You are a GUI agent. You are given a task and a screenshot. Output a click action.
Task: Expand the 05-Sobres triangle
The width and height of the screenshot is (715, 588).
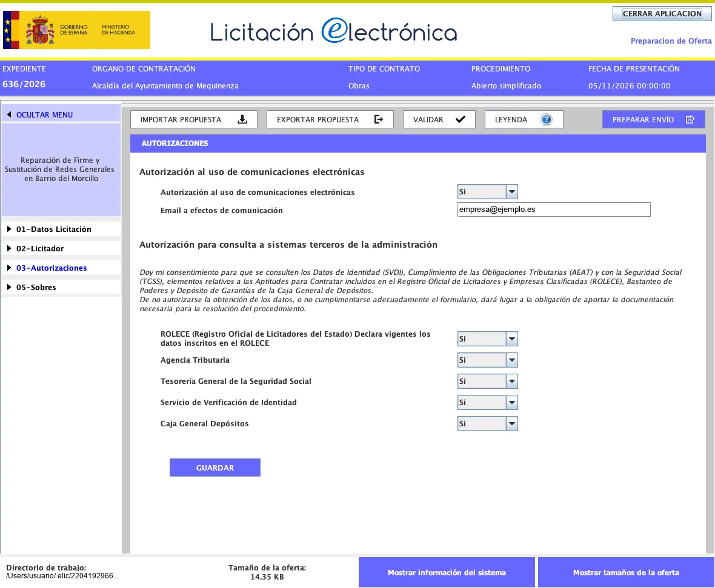(8, 287)
